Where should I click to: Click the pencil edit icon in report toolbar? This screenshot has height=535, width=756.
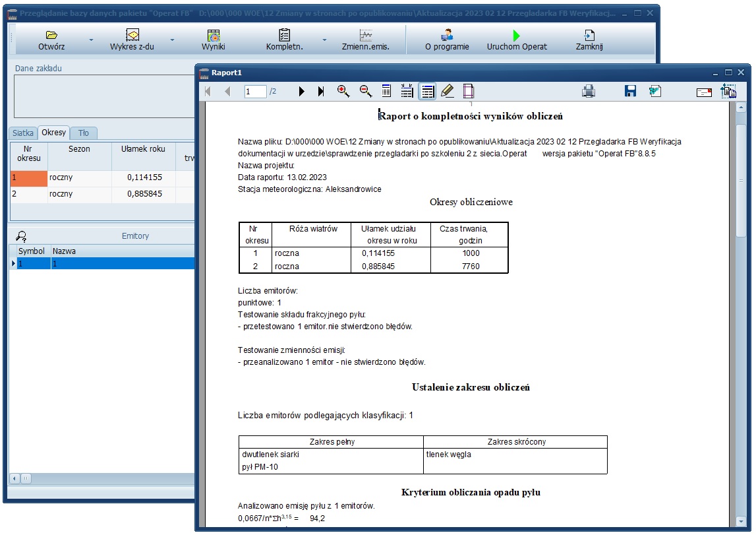pos(448,92)
